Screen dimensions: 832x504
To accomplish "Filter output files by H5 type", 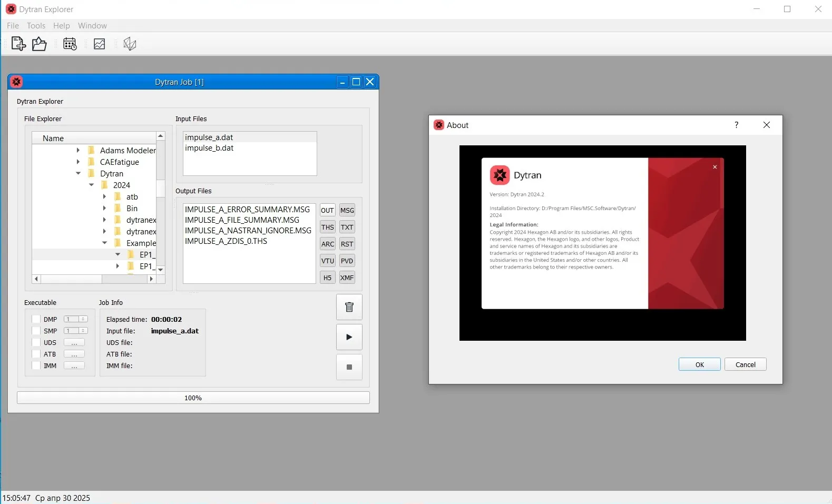I will pos(328,278).
